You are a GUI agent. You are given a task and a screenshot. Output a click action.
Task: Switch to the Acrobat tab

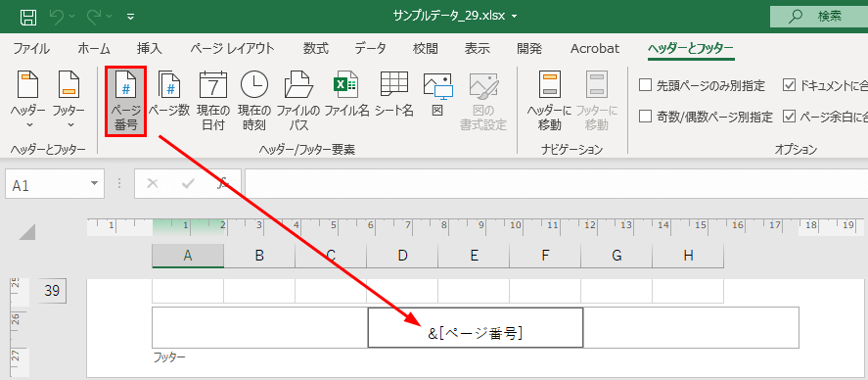(x=595, y=49)
